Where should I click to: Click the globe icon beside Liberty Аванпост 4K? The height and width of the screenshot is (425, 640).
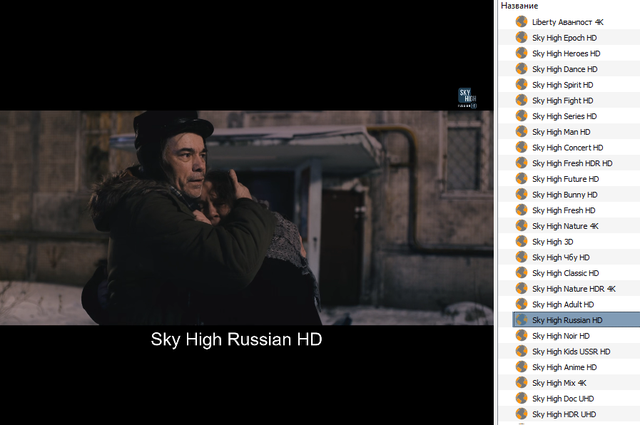pyautogui.click(x=521, y=22)
